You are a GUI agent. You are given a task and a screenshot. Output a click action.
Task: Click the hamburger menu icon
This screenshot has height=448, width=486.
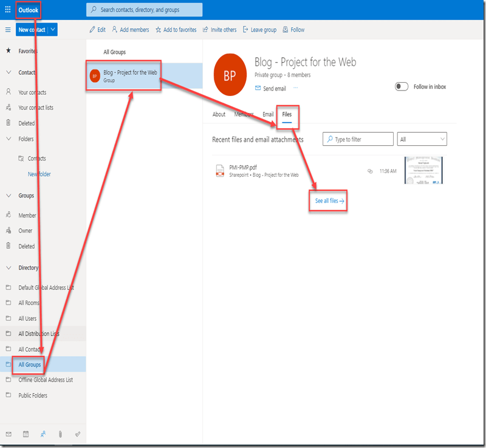(x=8, y=30)
